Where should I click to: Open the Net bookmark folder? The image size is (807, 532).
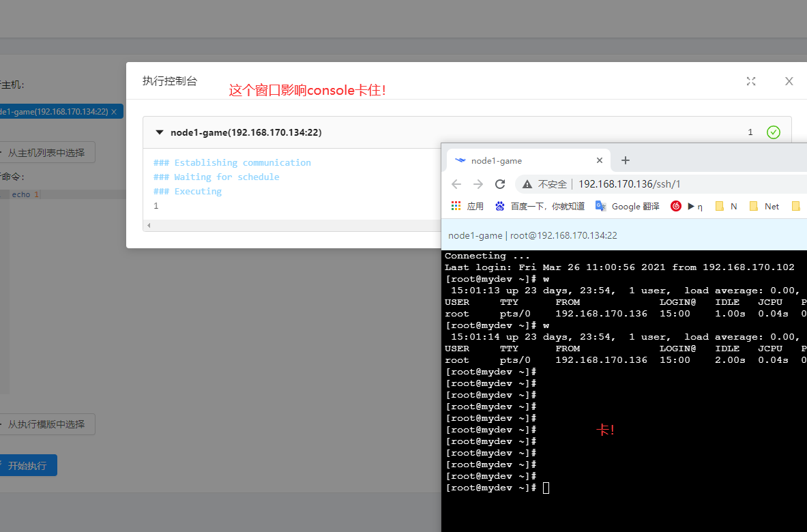point(764,206)
